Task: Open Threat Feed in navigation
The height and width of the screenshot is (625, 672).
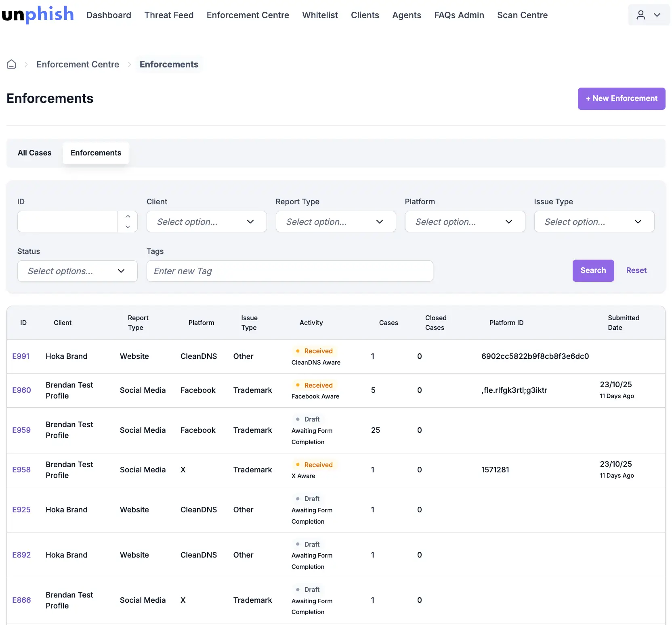Action: [169, 15]
